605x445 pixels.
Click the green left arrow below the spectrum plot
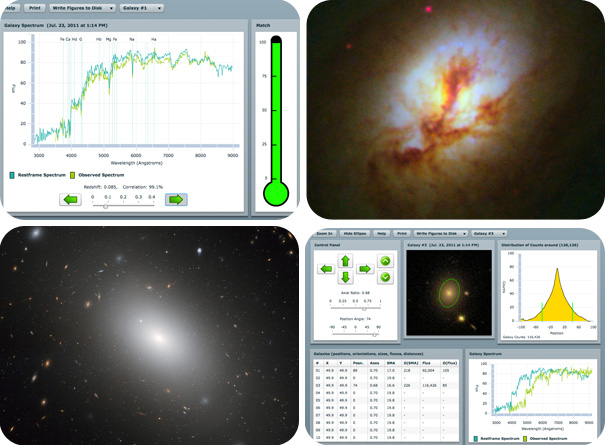tap(70, 200)
